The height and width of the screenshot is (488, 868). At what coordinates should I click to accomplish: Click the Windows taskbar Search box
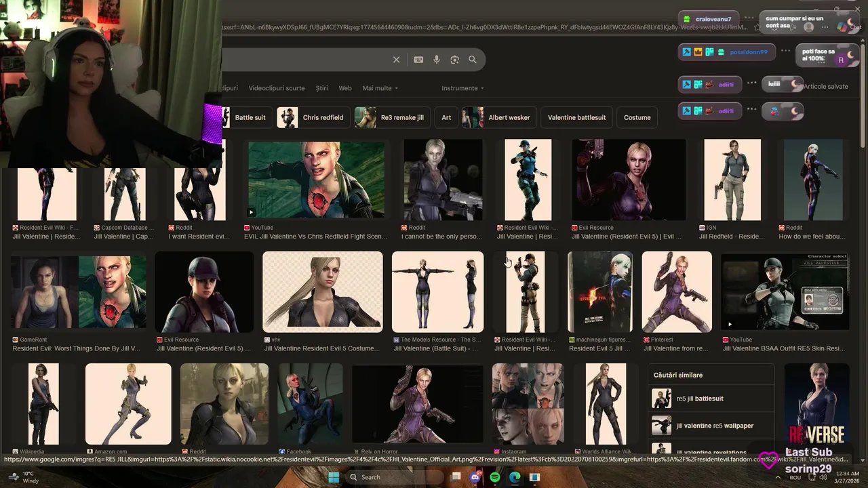(395, 477)
